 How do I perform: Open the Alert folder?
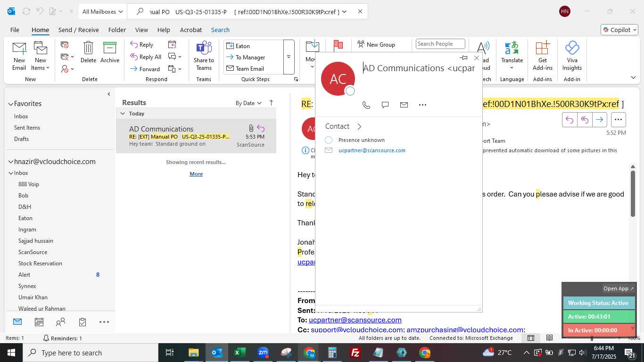pyautogui.click(x=24, y=275)
